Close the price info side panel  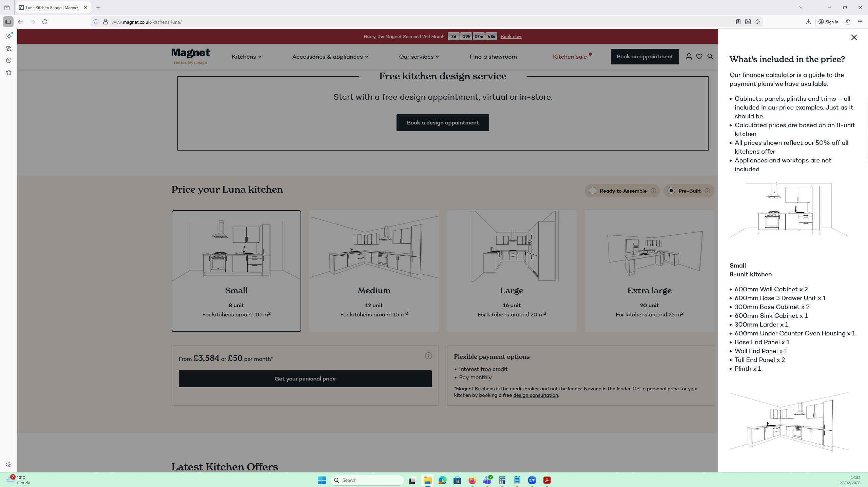[854, 38]
